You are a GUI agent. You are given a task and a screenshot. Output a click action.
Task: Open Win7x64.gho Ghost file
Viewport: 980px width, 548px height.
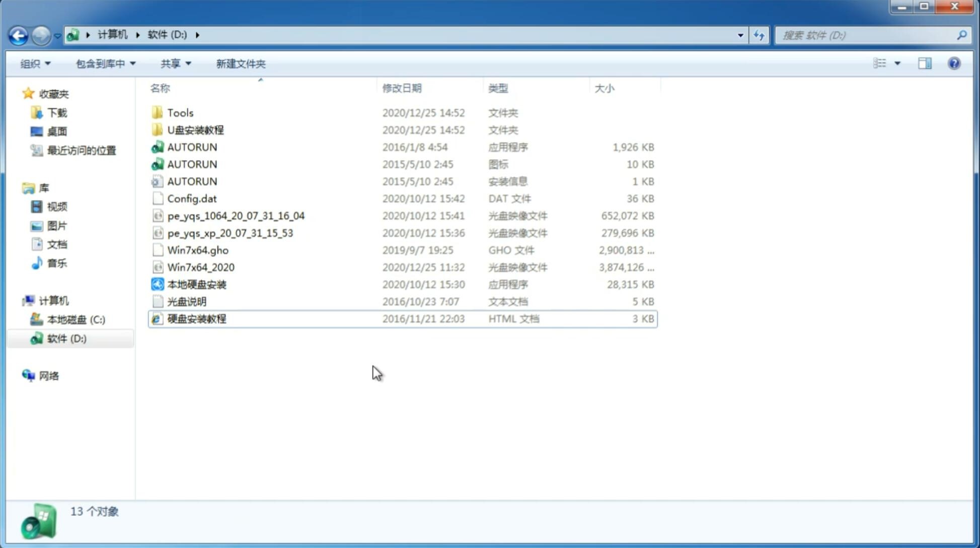tap(198, 250)
